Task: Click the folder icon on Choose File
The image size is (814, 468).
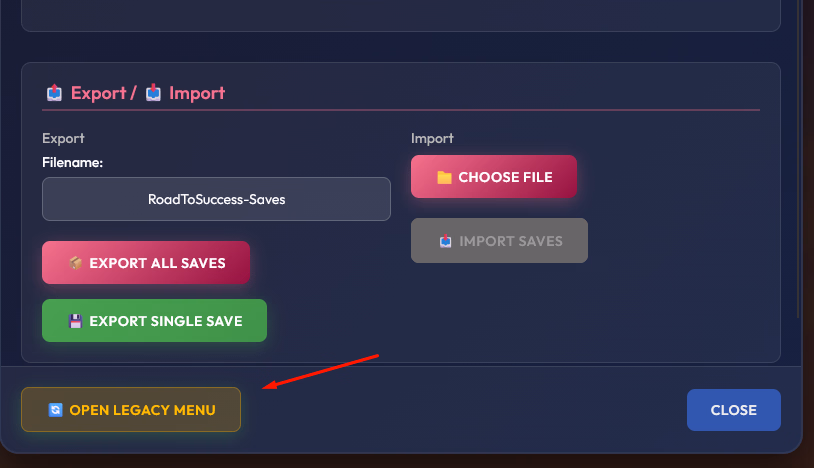Action: coord(444,177)
